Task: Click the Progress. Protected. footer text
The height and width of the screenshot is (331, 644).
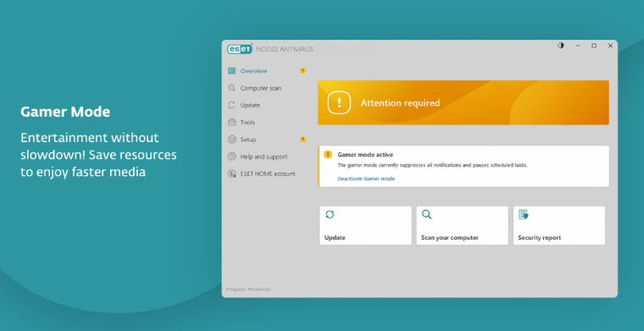Action: tap(248, 290)
